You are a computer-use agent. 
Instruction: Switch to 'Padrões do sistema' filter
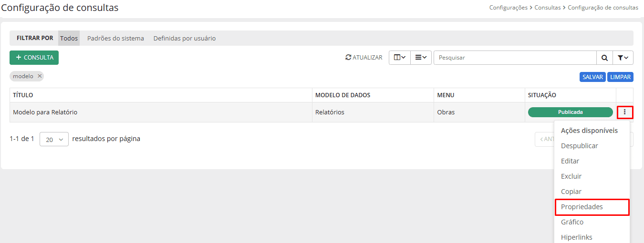point(115,38)
